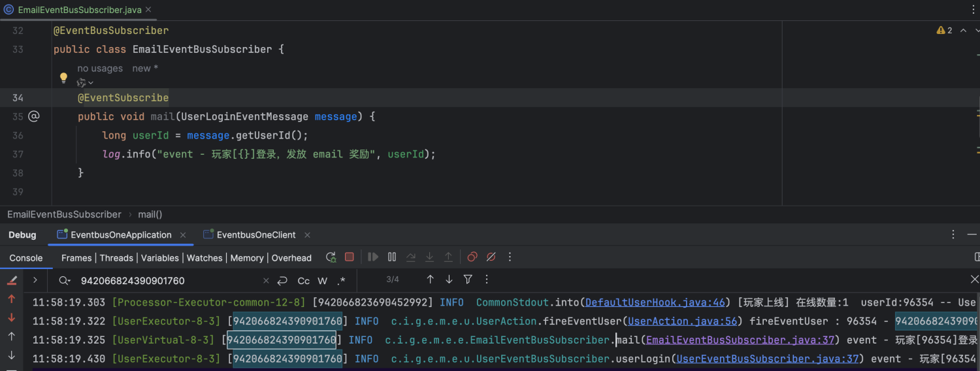The width and height of the screenshot is (980, 371).
Task: Toggle Mute Breakpoints
Action: 491,257
